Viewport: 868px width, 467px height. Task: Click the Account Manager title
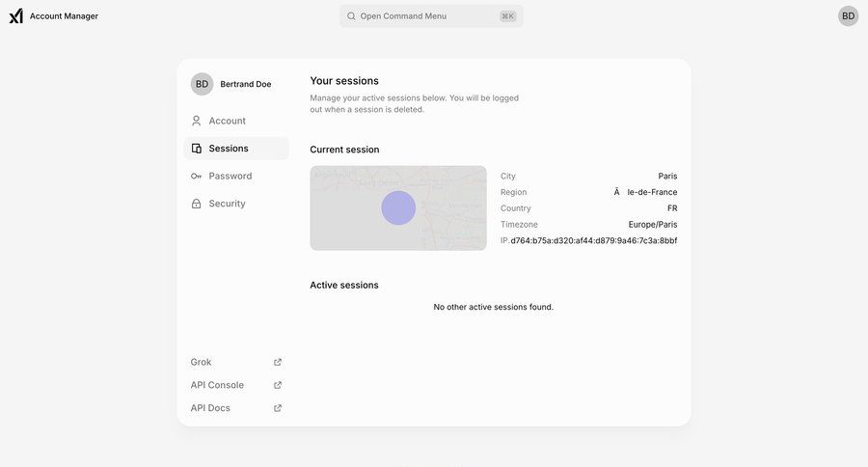(x=64, y=16)
